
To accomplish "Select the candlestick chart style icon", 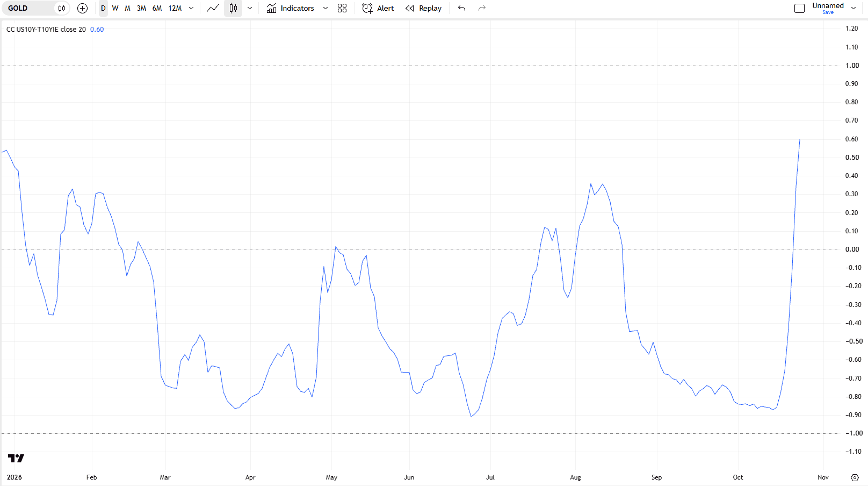I will (x=233, y=8).
